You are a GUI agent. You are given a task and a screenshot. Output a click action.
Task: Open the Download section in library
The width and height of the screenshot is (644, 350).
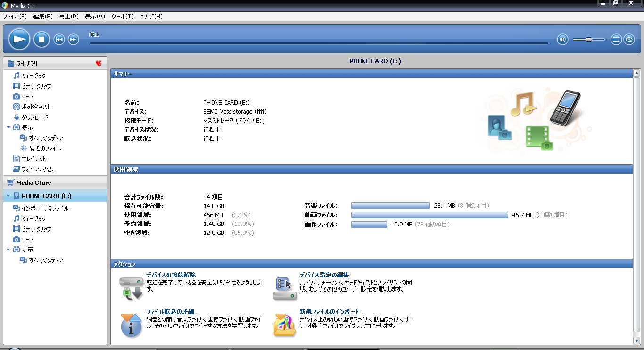34,117
